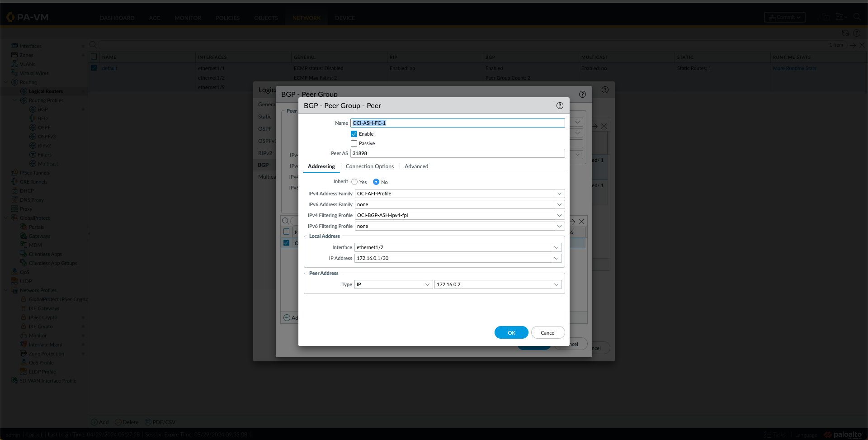
Task: Select the Inherit Yes radio button
Action: pyautogui.click(x=355, y=182)
